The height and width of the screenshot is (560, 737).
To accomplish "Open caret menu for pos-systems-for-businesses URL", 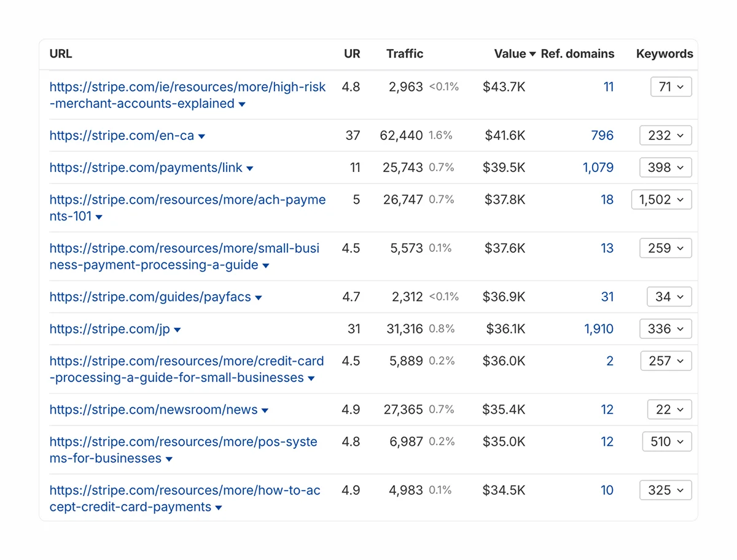I will [169, 459].
